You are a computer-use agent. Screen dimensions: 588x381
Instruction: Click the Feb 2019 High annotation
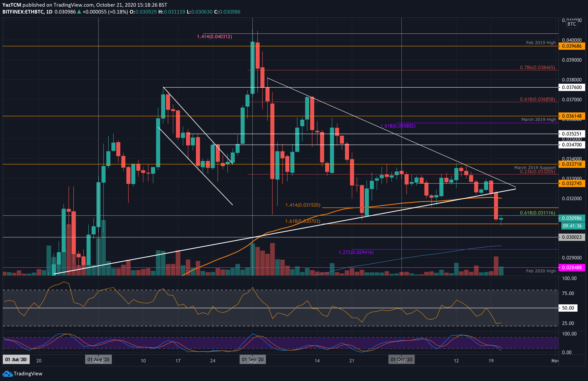540,43
